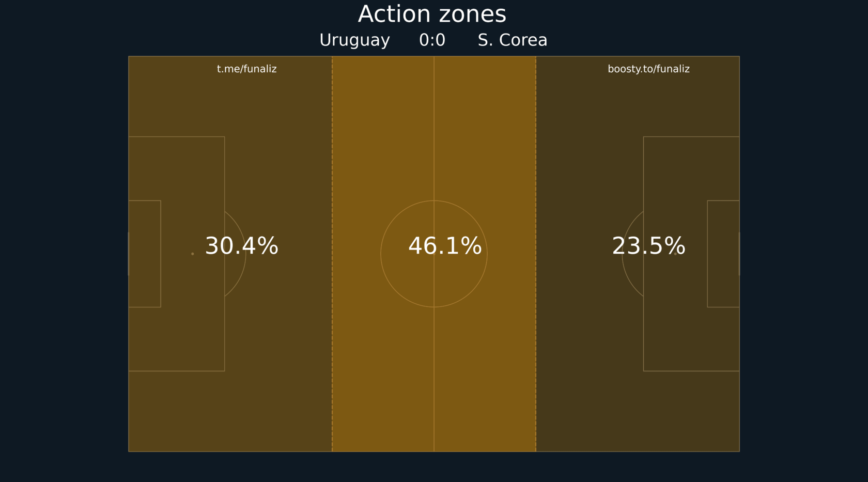Click the center circle of the pitch
This screenshot has width=868, height=482.
(434, 254)
